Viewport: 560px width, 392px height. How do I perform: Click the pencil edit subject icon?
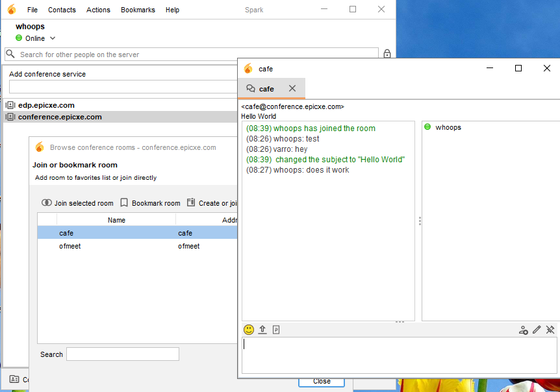[537, 330]
